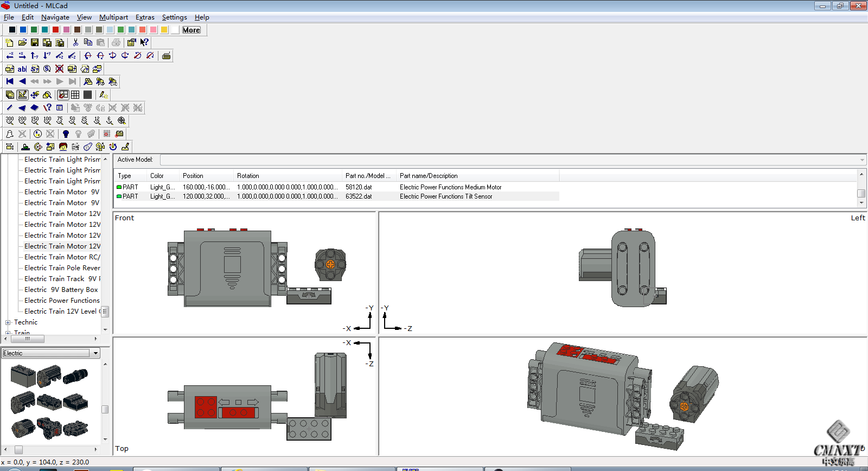868x471 pixels.
Task: Expand the Technic tree node
Action: [8, 322]
